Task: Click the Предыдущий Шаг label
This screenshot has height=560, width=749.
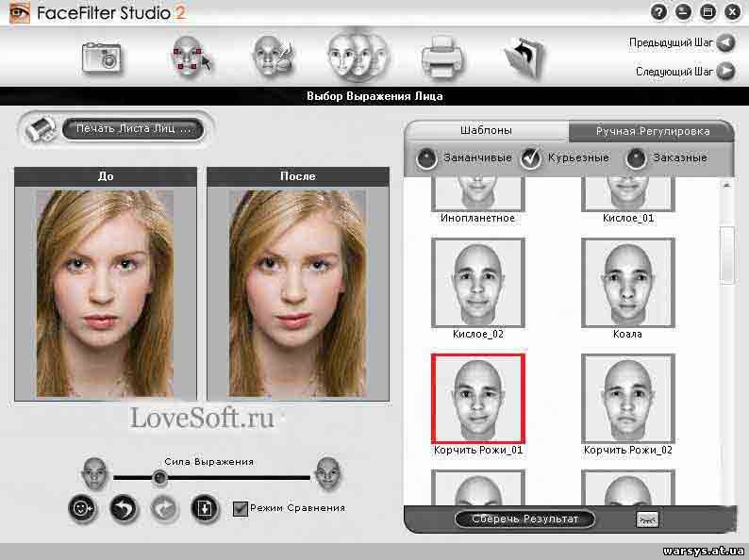Action: 671,43
